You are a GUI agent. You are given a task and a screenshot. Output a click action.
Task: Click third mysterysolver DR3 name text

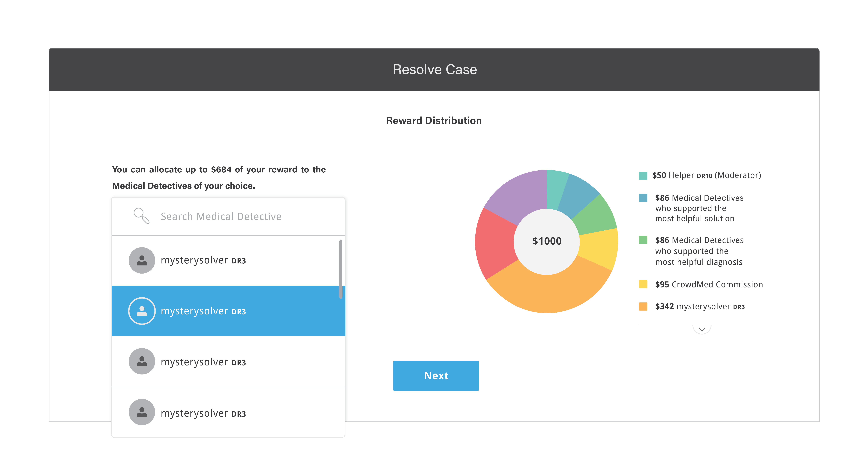[x=203, y=362]
